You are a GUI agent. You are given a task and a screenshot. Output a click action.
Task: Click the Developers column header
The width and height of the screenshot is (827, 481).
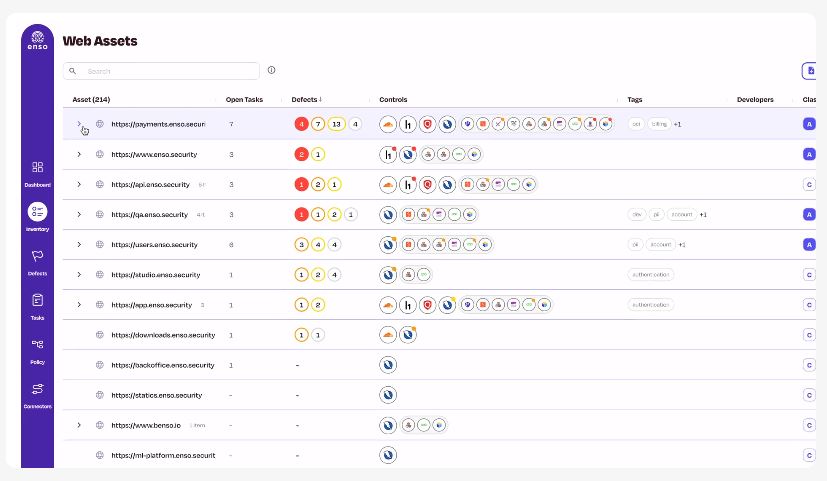point(755,99)
